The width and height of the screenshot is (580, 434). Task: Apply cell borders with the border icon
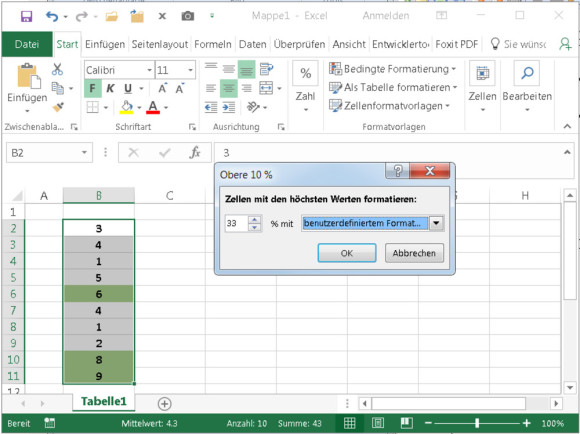92,107
